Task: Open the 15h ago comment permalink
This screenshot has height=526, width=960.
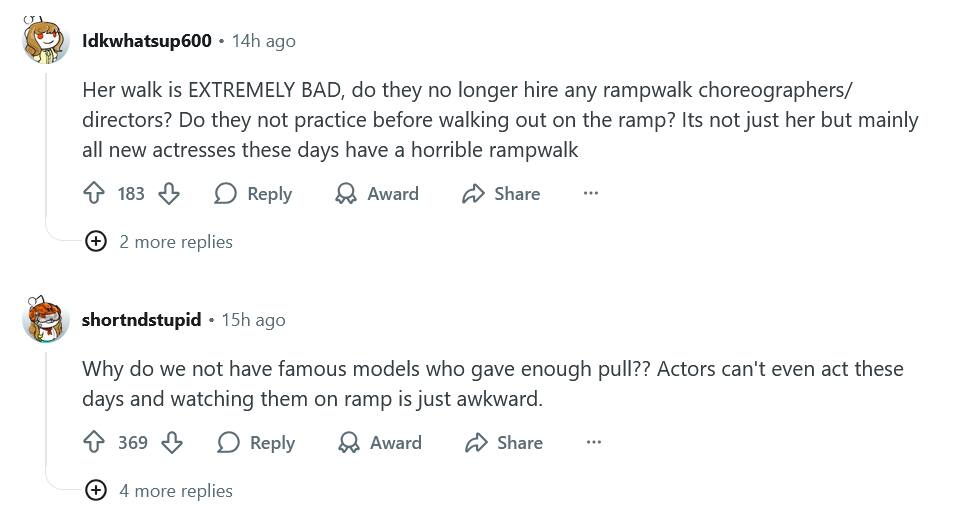Action: [253, 320]
